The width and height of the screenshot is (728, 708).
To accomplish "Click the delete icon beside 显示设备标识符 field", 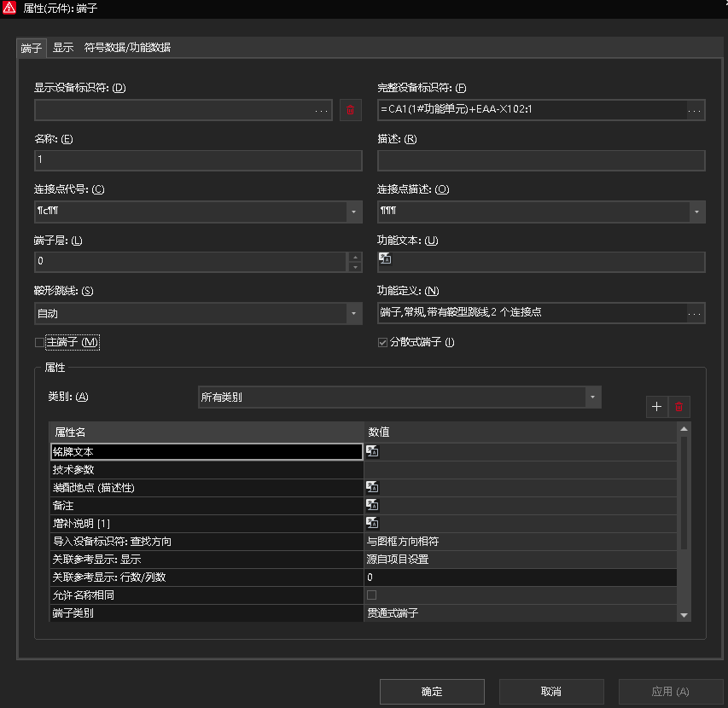I will tap(350, 109).
